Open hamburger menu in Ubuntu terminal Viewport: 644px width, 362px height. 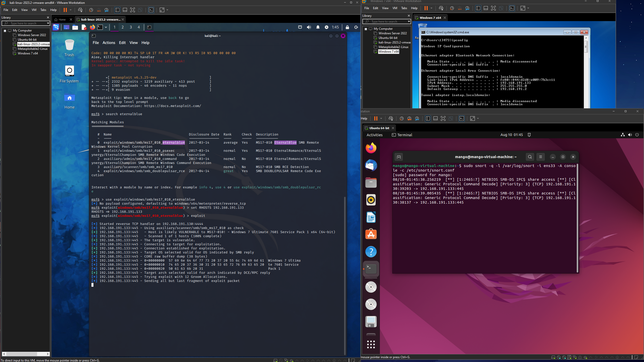[x=541, y=157]
